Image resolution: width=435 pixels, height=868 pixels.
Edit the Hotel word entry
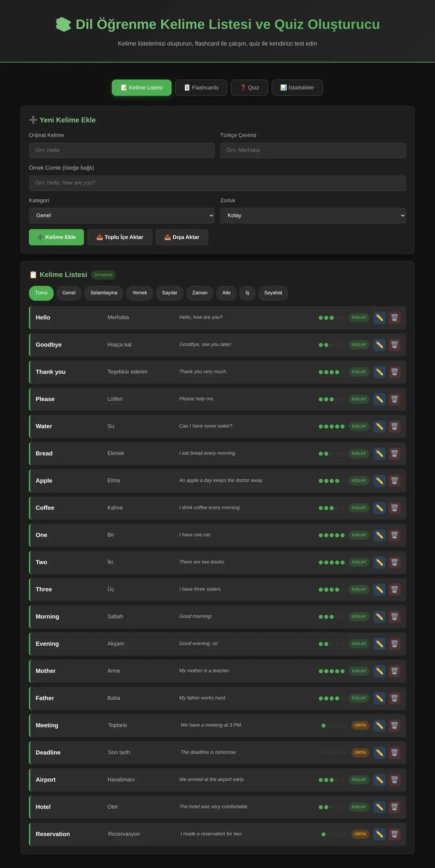point(380,807)
